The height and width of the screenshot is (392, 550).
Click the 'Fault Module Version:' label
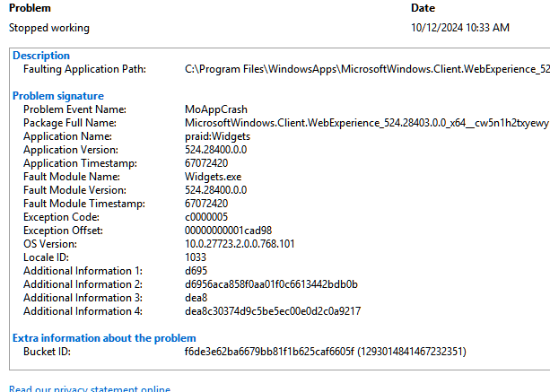point(74,190)
